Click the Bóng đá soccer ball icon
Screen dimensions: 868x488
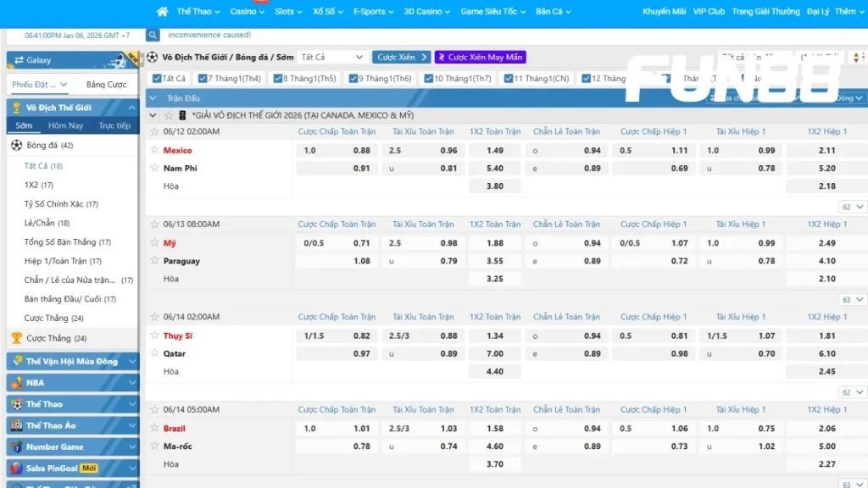tap(16, 146)
